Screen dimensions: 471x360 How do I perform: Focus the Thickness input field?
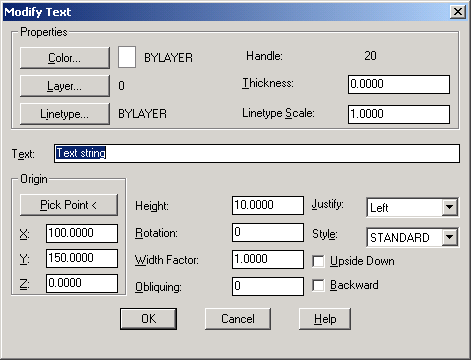(x=399, y=84)
